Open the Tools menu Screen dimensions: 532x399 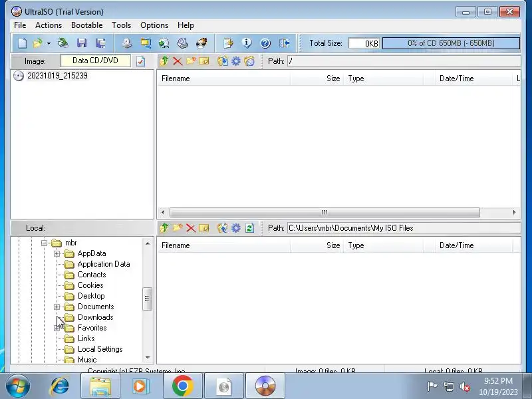coord(121,25)
